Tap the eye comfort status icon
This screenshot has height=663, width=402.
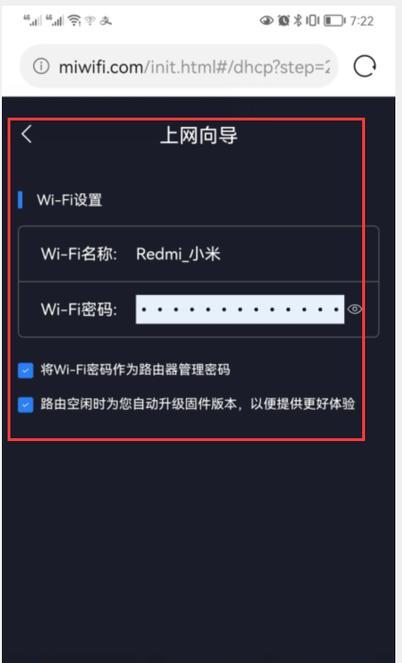(266, 20)
